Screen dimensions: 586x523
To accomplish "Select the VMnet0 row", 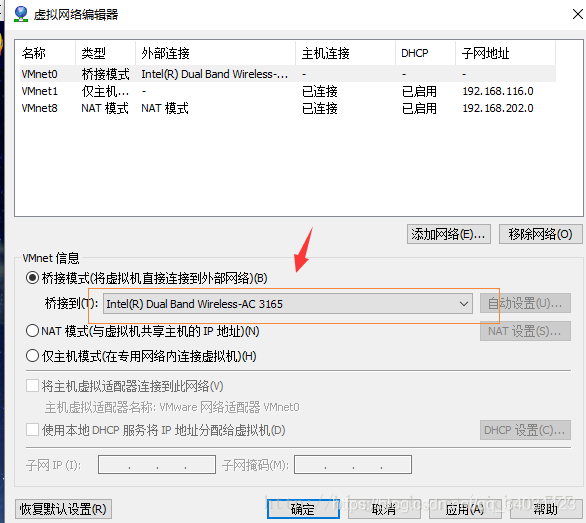I will tap(288, 74).
